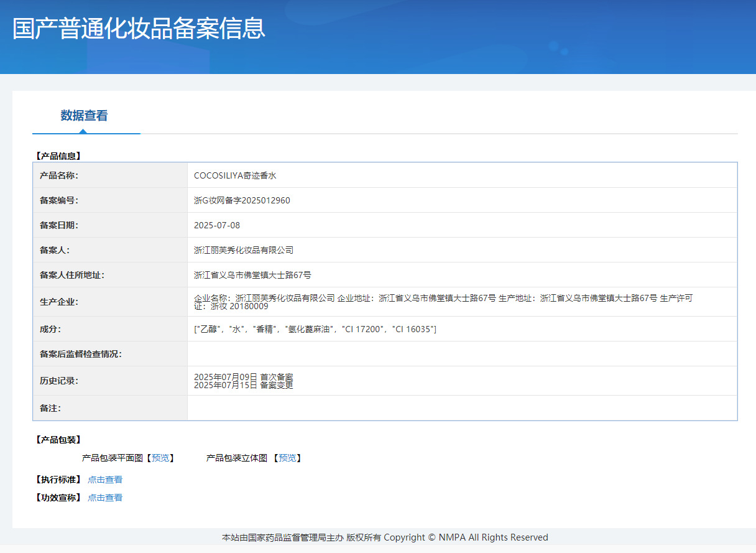
Task: Click history entry 2025年07月09日 首次备案
Action: tap(244, 377)
